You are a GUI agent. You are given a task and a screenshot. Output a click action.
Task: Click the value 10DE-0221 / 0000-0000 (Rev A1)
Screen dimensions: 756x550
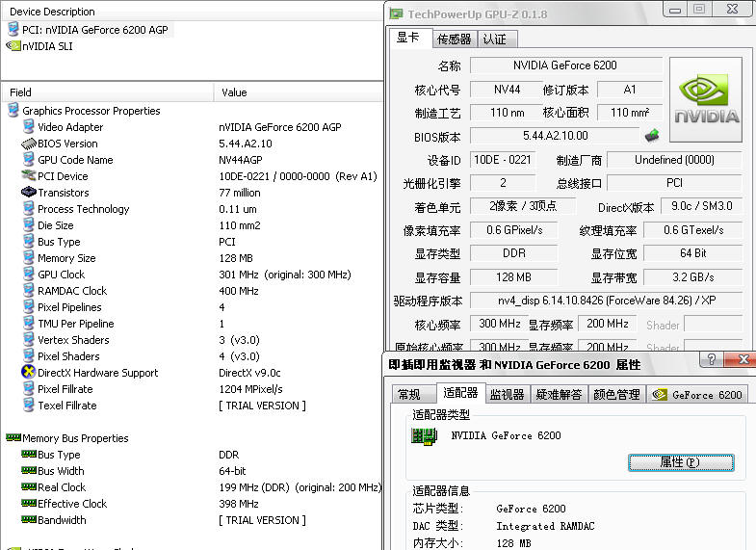click(x=298, y=176)
